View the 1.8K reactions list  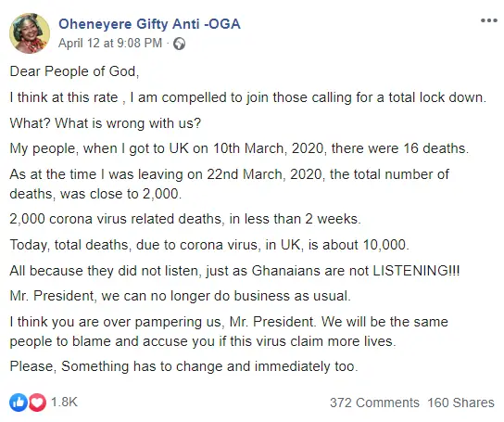(x=64, y=402)
